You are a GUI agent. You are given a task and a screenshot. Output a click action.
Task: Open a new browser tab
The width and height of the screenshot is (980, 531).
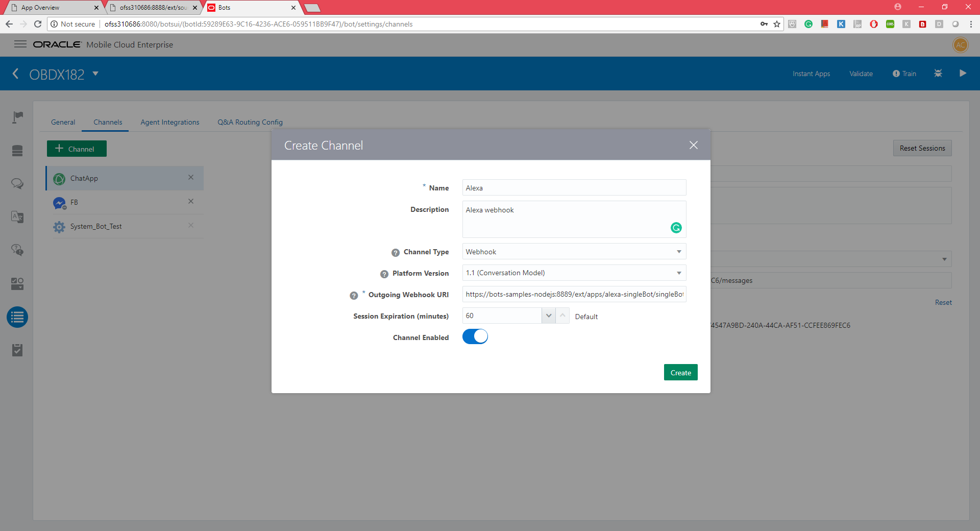click(x=312, y=8)
